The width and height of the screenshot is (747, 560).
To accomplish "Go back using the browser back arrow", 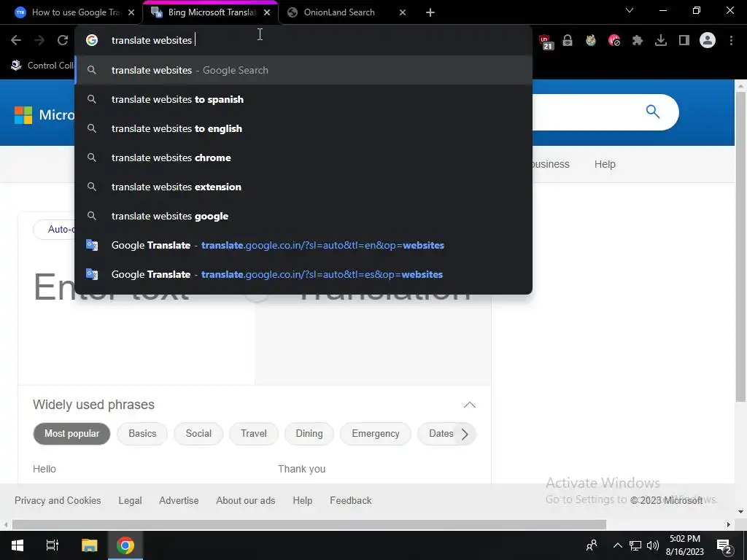I will [x=16, y=41].
